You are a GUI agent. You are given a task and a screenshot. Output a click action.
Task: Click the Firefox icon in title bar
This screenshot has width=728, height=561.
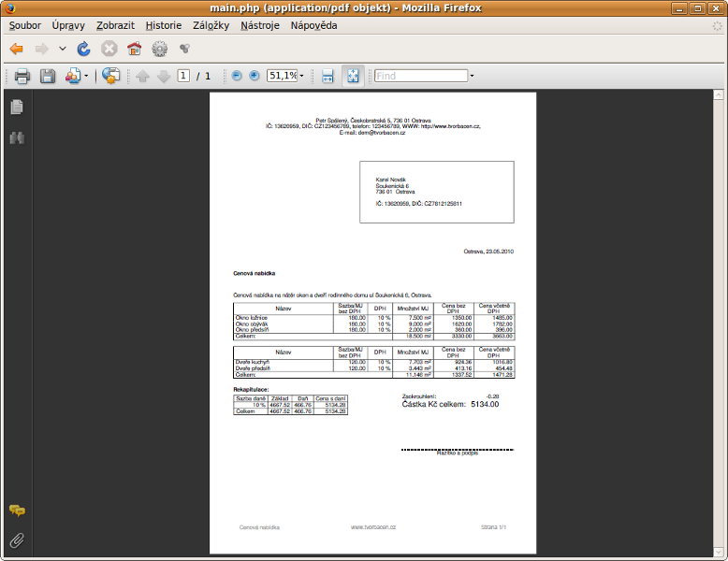click(x=9, y=7)
